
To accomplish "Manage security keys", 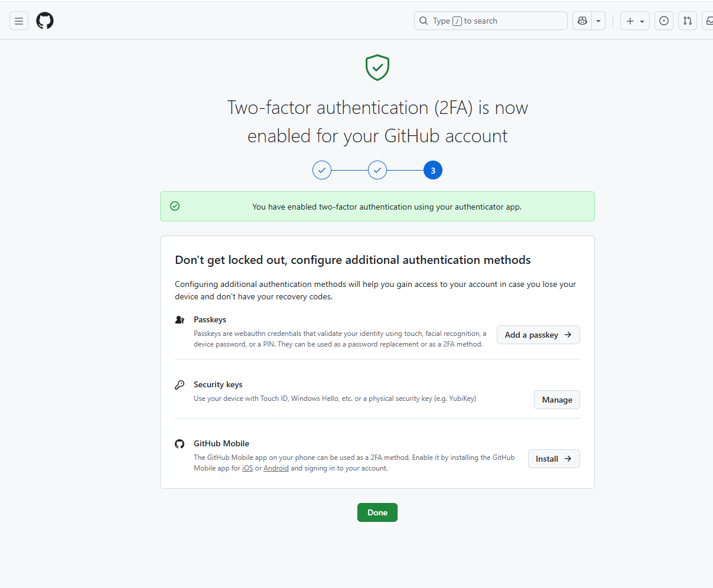I will pyautogui.click(x=557, y=400).
